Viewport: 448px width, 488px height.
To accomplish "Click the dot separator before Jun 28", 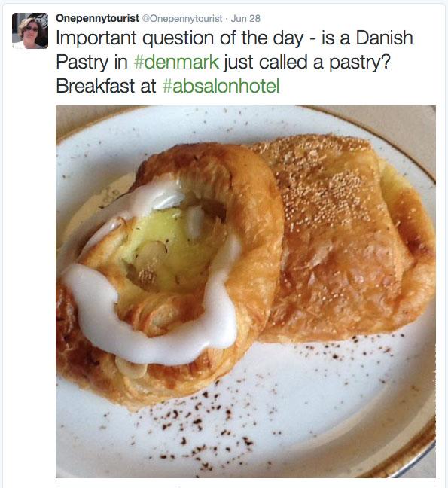I will click(x=227, y=19).
